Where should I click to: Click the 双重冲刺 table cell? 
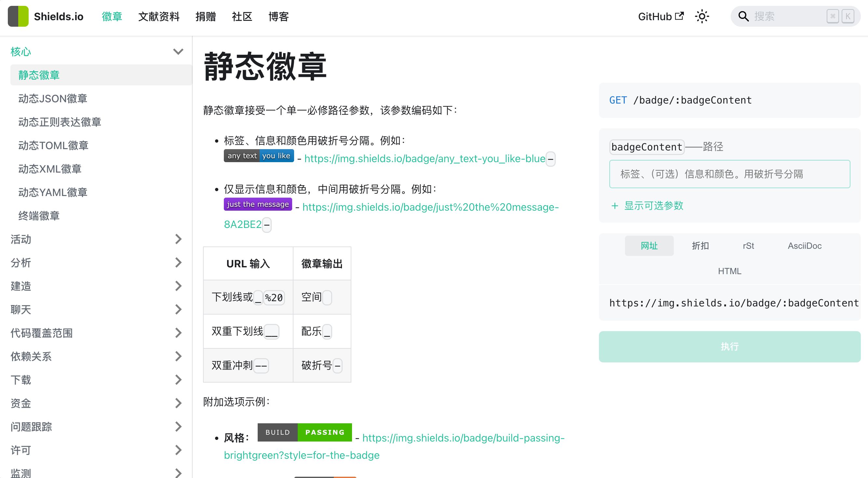(x=248, y=365)
